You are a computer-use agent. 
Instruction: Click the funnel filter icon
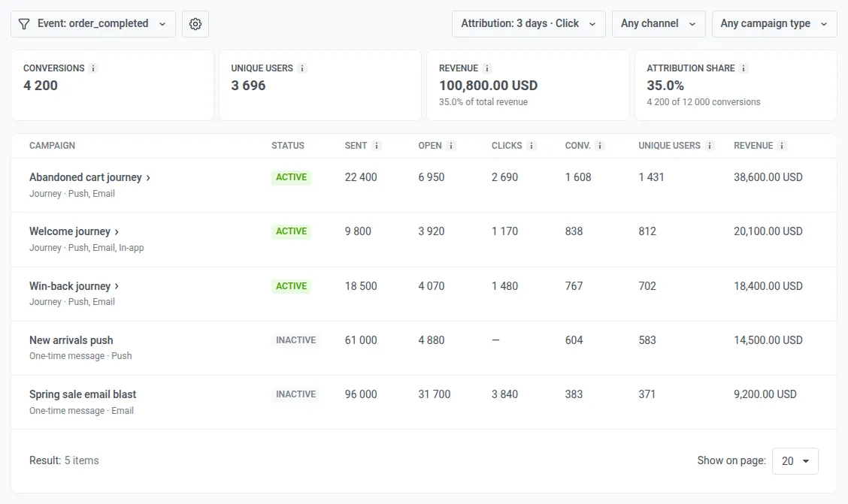pyautogui.click(x=24, y=24)
